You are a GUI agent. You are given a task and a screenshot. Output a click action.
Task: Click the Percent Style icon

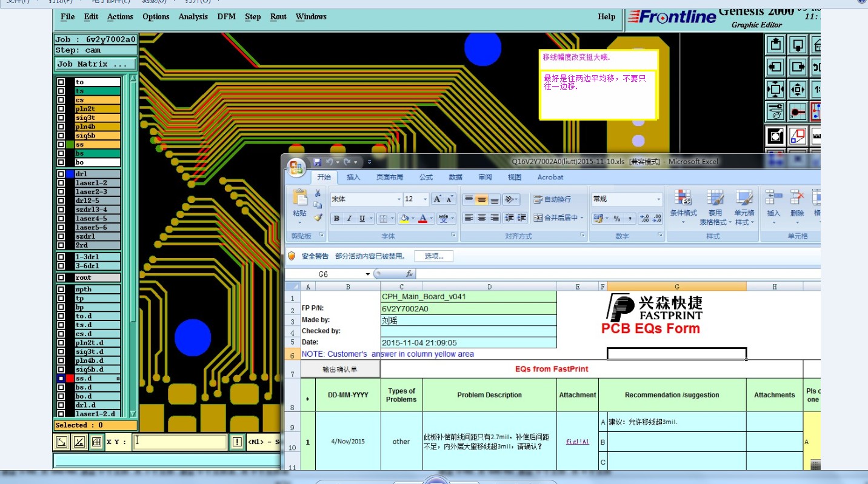[x=617, y=219]
